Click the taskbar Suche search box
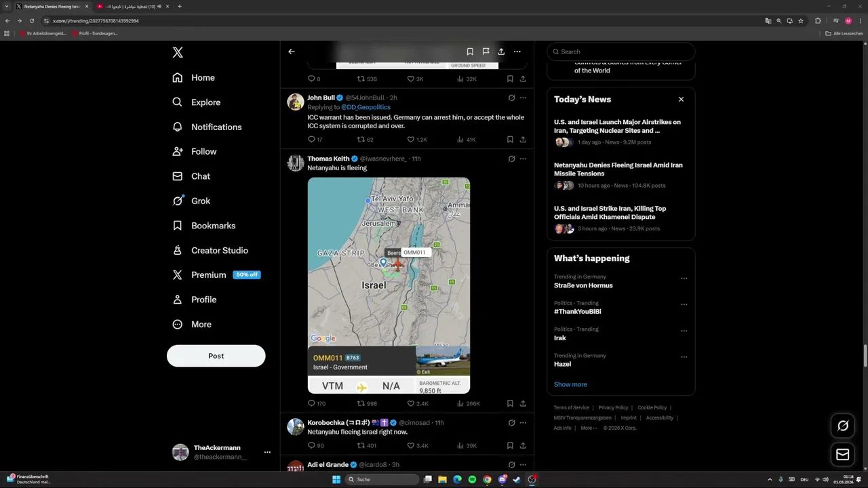This screenshot has height=488, width=868. (382, 479)
